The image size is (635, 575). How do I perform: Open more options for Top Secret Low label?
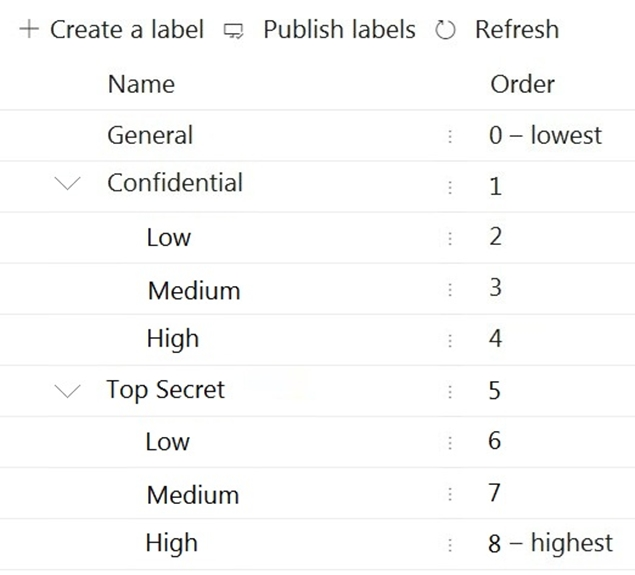450,442
